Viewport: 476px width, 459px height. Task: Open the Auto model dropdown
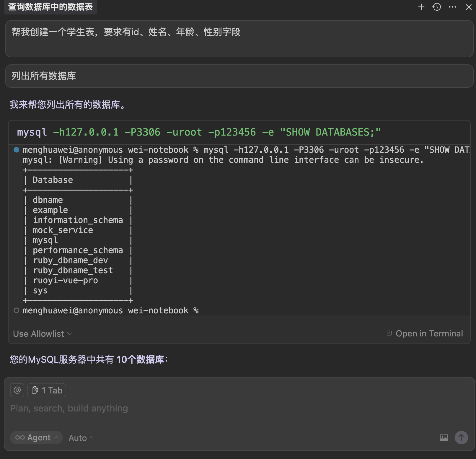81,438
